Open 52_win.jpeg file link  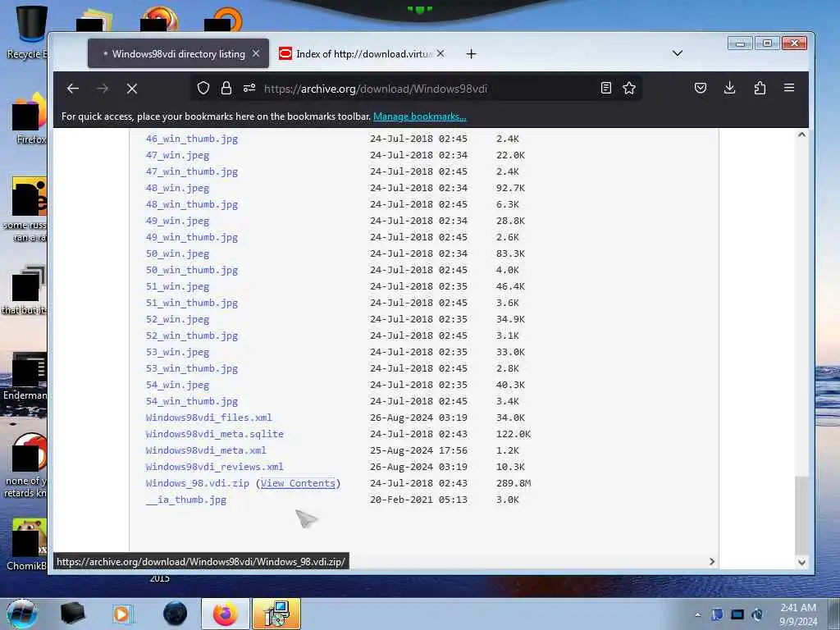pos(177,319)
